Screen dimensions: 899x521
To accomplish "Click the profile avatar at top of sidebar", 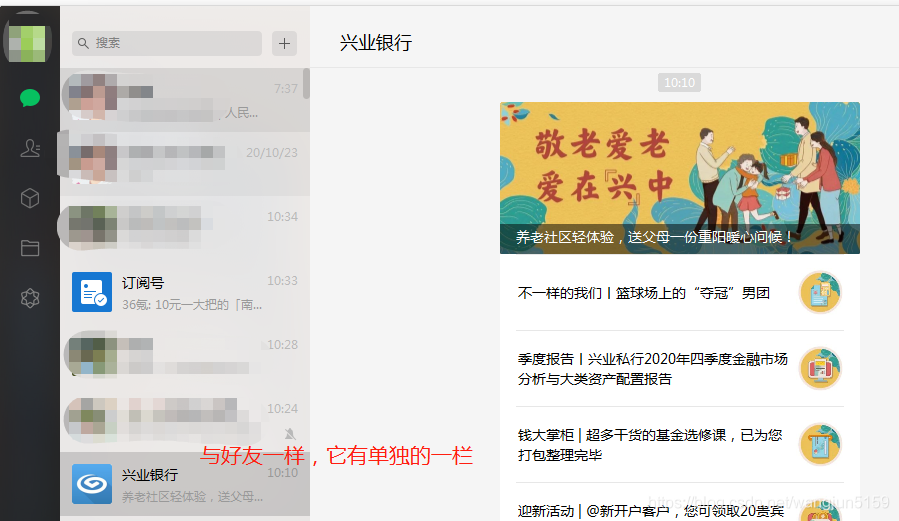I will point(28,42).
